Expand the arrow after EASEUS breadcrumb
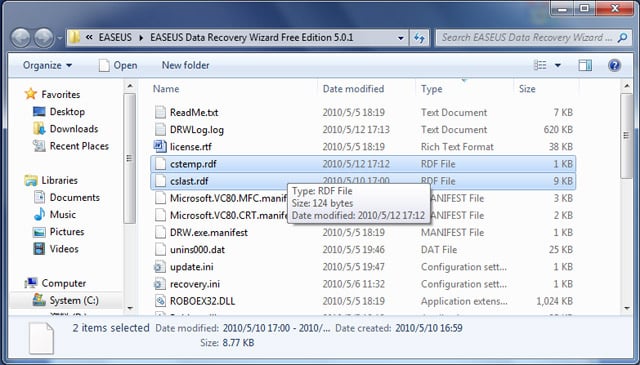Viewport: 640px width, 365px height. (x=141, y=38)
